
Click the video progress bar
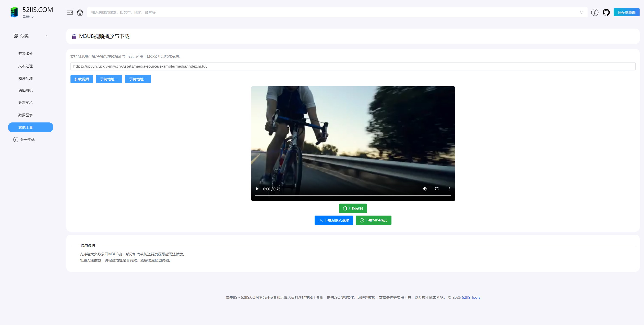click(x=353, y=195)
